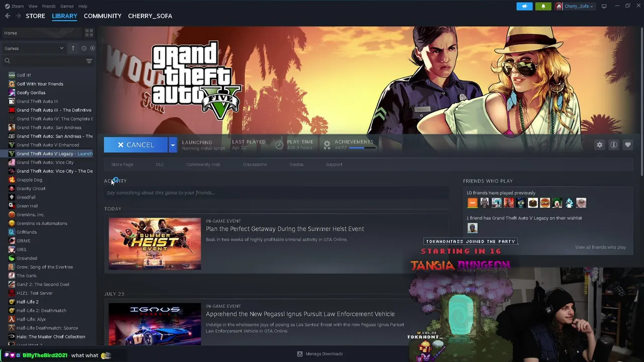Open the Community Hub link
This screenshot has height=362, width=644.
[203, 164]
